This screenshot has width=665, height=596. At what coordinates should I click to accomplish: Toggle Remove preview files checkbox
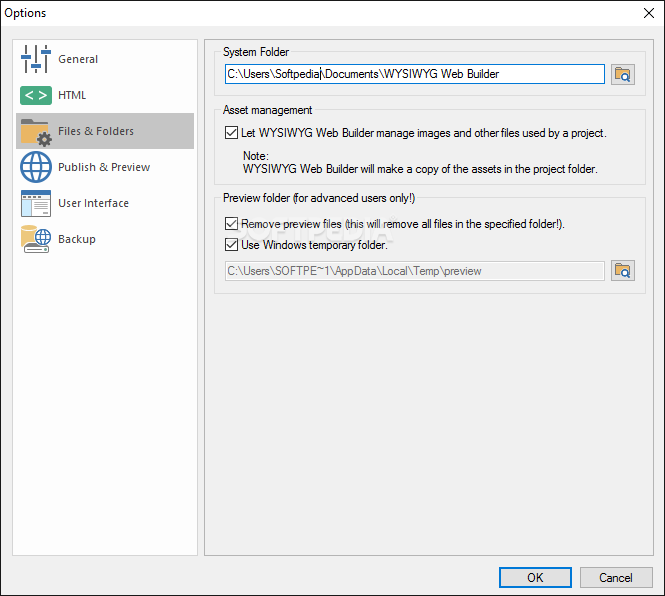click(231, 224)
